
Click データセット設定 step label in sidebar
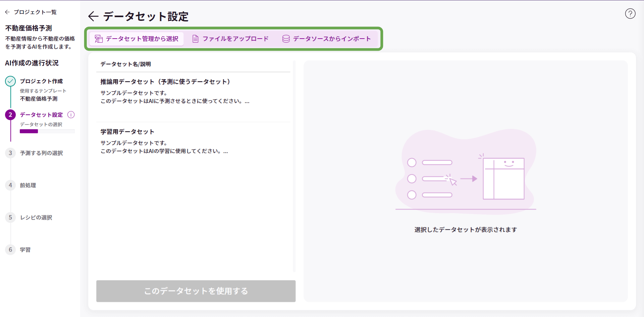coord(41,115)
